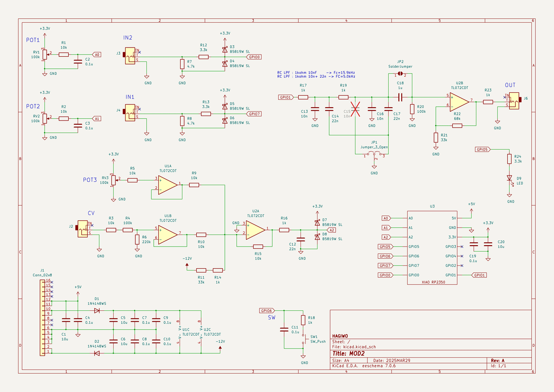Image resolution: width=554 pixels, height=392 pixels.
Task: Click the RV3 100k potentiometer symbol
Action: pyautogui.click(x=114, y=179)
